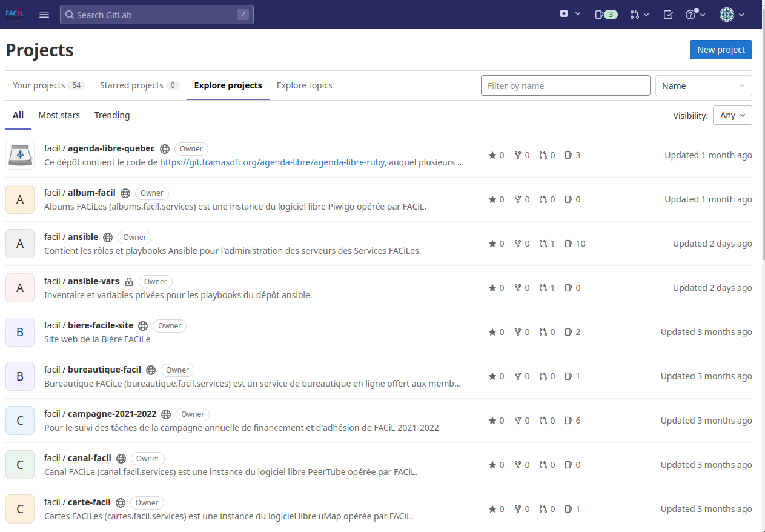Click the star count for bureautique-facil
This screenshot has height=532, width=765.
click(x=496, y=376)
